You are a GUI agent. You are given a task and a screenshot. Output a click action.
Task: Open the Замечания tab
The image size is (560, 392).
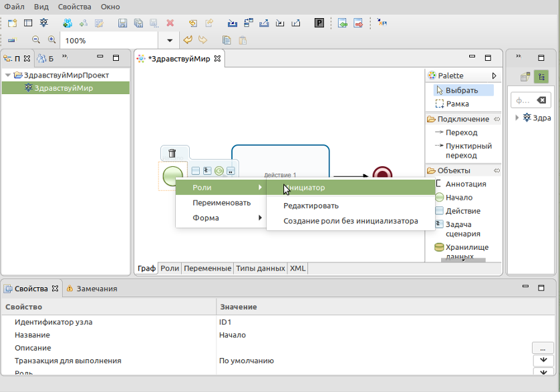(x=92, y=288)
